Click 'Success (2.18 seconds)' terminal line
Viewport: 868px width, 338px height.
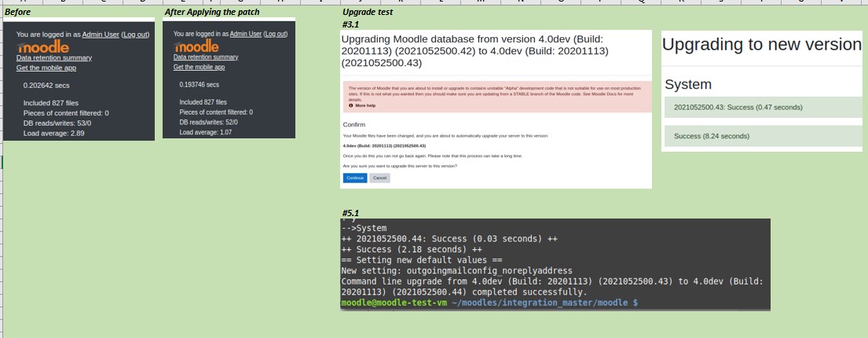coord(412,249)
